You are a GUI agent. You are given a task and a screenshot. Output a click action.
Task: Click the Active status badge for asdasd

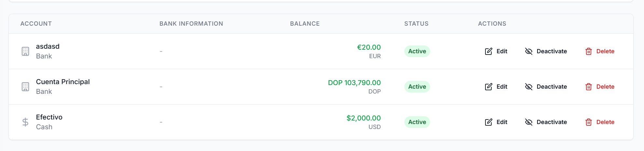pos(417,51)
